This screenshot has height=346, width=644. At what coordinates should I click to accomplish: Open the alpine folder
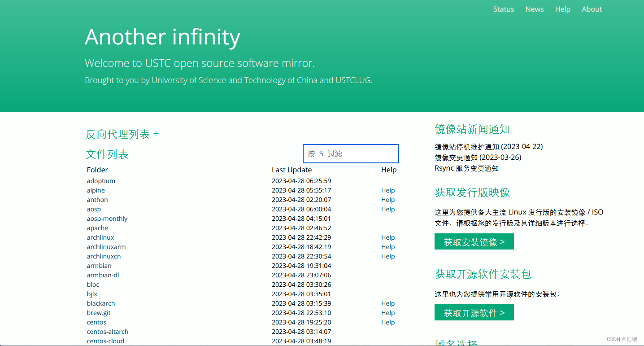coord(96,190)
